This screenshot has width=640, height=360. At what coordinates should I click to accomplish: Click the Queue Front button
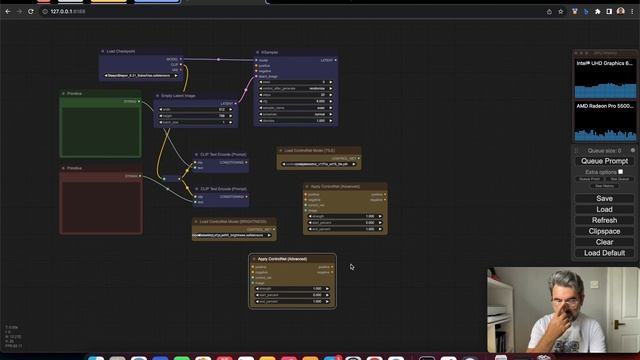(x=589, y=179)
